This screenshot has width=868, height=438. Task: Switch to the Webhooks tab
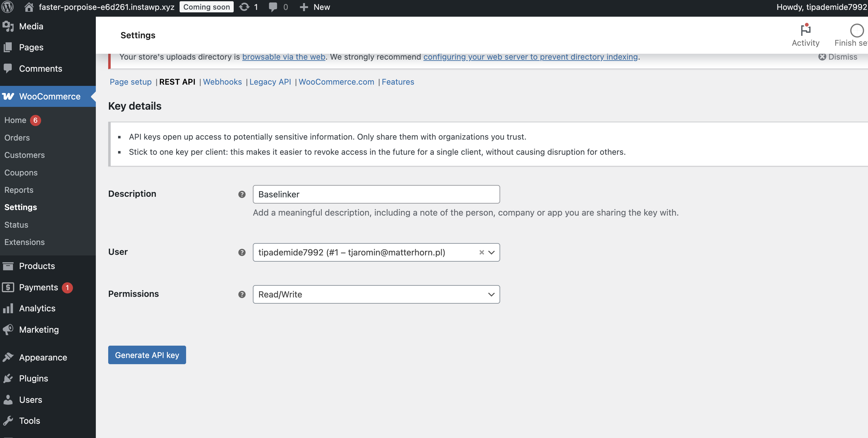point(222,82)
